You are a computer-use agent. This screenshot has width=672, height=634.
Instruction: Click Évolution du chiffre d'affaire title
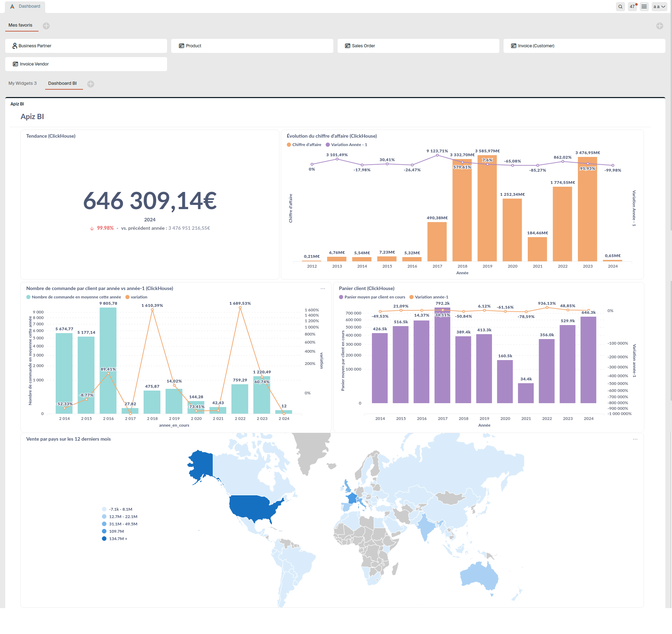point(332,136)
